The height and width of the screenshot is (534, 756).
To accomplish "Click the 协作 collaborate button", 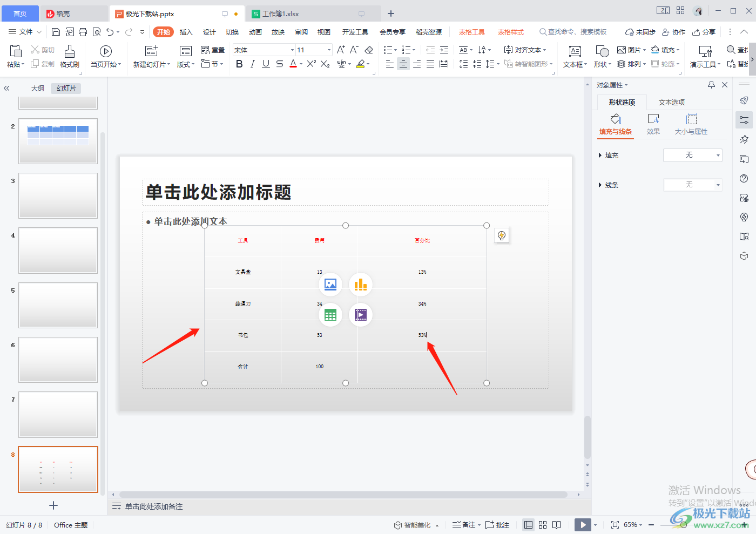I will coord(674,32).
